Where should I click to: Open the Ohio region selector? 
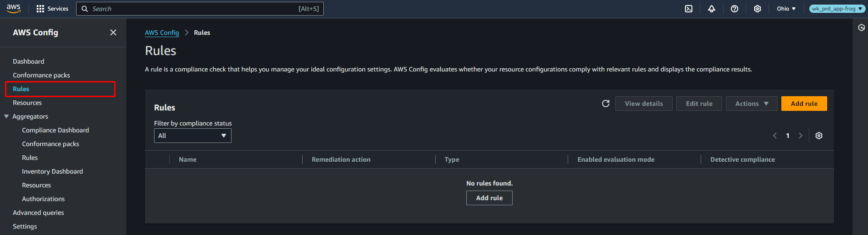point(786,9)
